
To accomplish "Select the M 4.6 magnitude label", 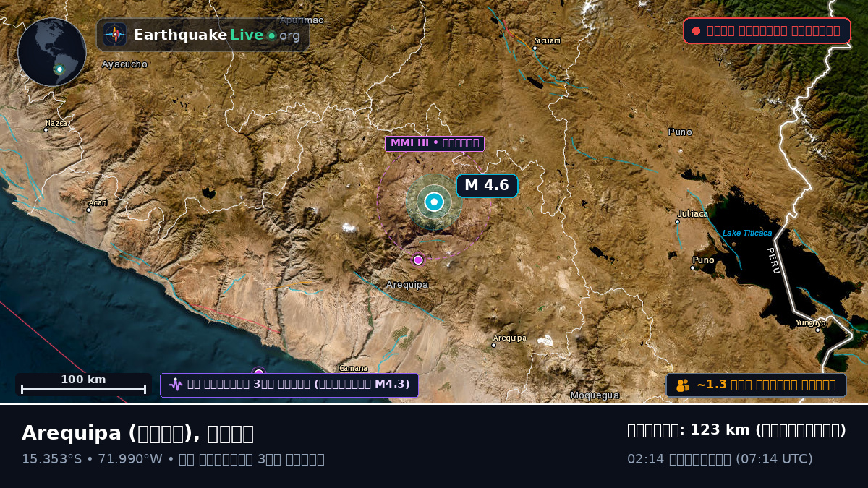I will 487,186.
